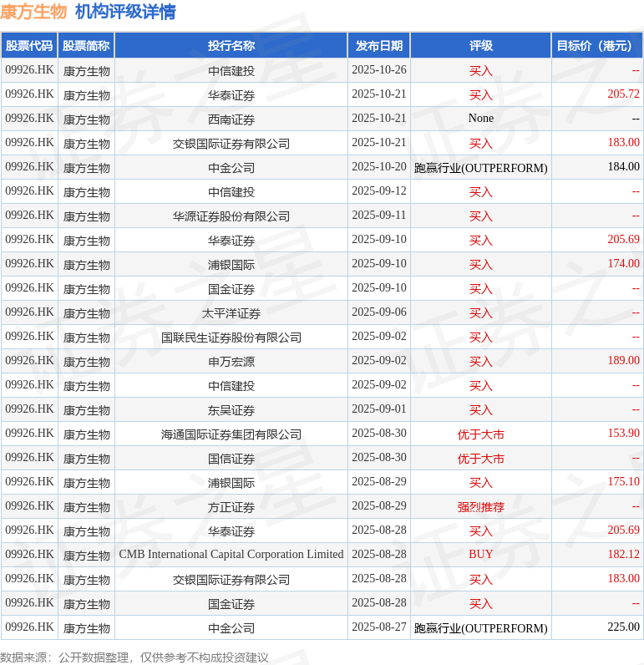Click CMB International Capital Corporation Limited

click(231, 555)
